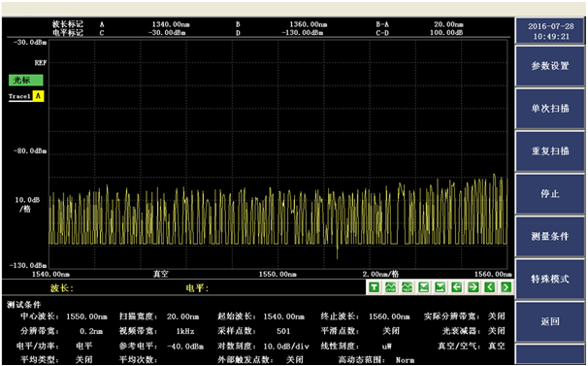Click the green right chevron icon
The height and width of the screenshot is (366, 588).
(x=506, y=287)
